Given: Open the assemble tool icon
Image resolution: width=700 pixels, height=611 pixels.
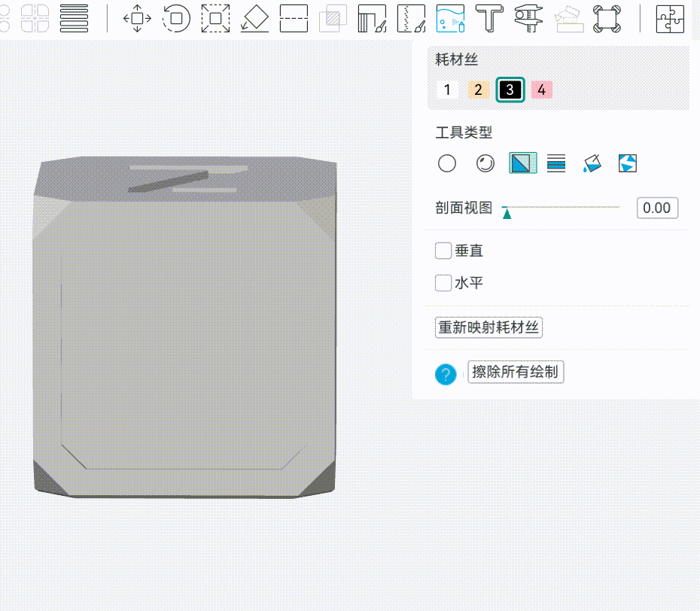Looking at the screenshot, I should pos(568,18).
